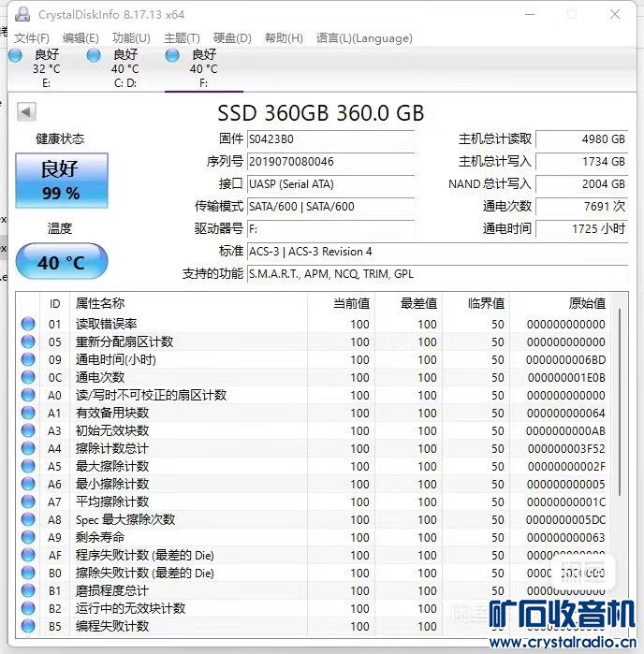Click raw value 0000000006BD of row 09
This screenshot has width=644, height=654.
pos(565,359)
